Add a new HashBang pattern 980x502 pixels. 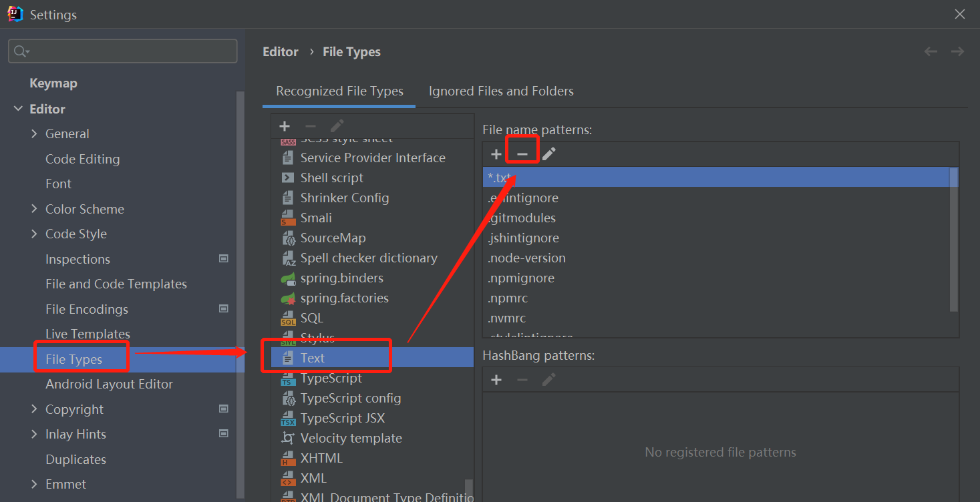click(x=496, y=380)
